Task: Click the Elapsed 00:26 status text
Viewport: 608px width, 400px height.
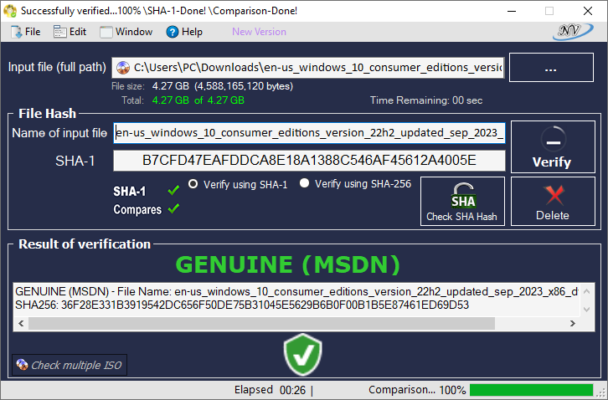Action: 270,390
